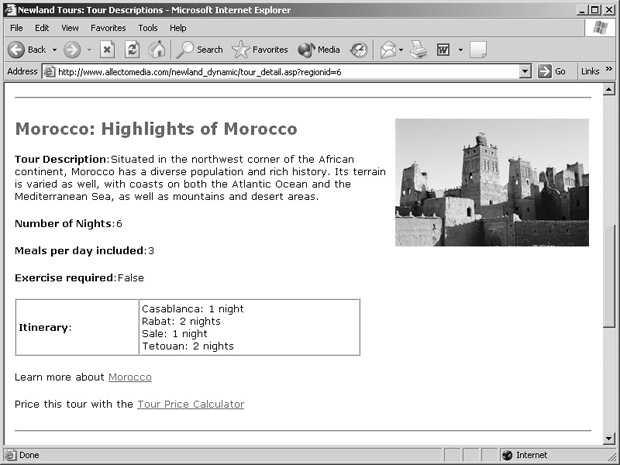The height and width of the screenshot is (465, 620).
Task: Open the Tour Price Calculator link
Action: coord(191,404)
